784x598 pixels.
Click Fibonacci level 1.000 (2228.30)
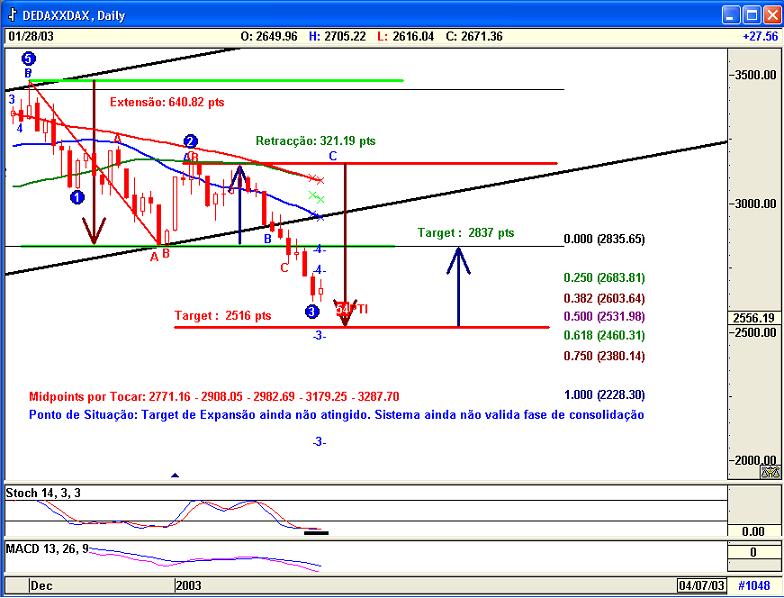coord(604,395)
